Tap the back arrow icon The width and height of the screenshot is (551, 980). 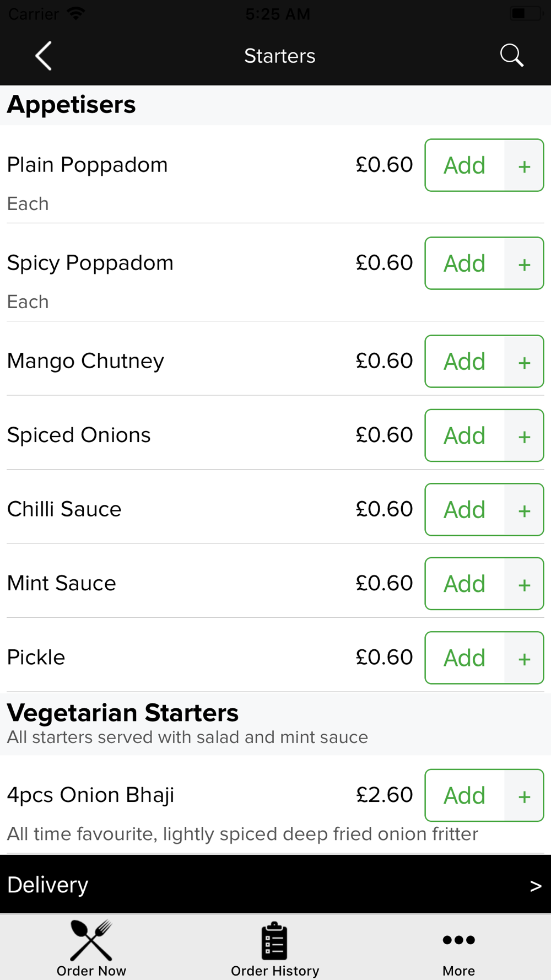point(44,56)
